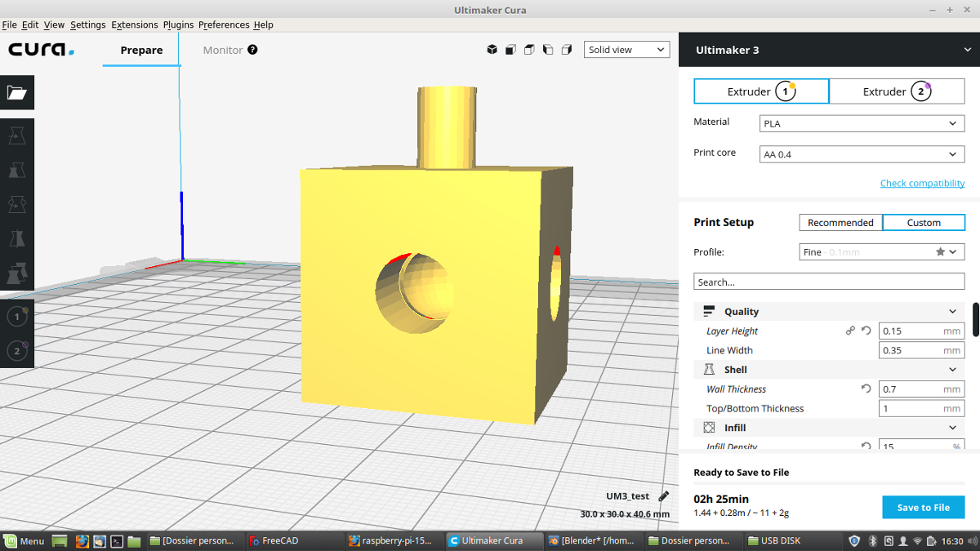Switch to the Prepare tab
980x551 pixels.
(141, 50)
